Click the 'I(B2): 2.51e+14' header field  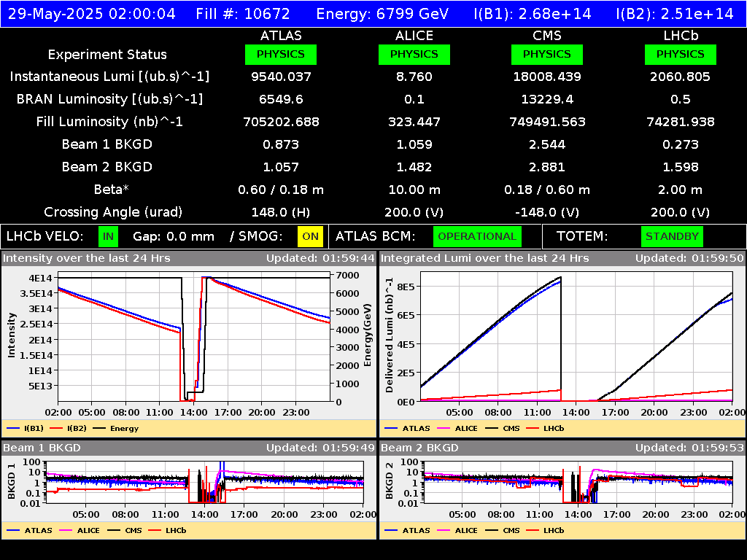(675, 14)
